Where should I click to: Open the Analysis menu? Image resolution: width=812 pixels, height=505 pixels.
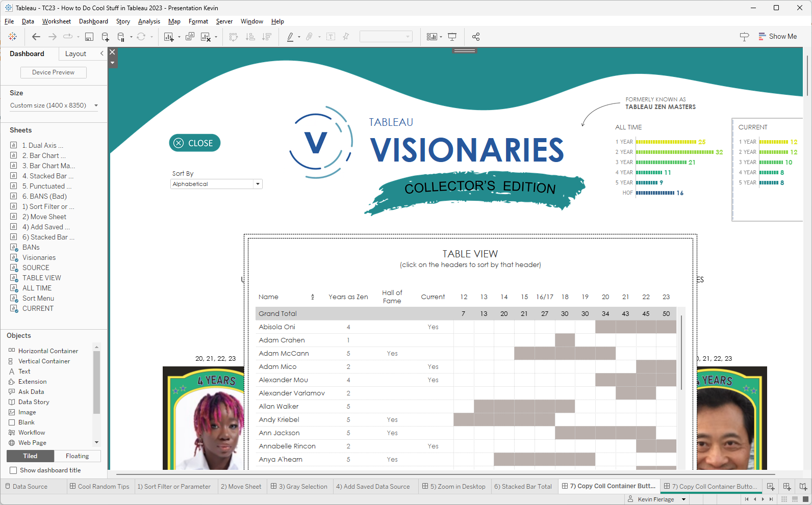click(149, 21)
